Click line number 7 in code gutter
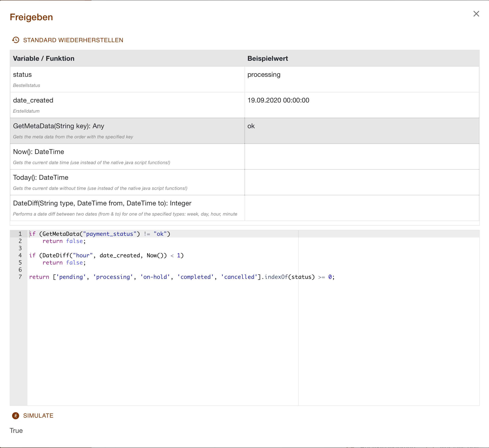 click(20, 277)
